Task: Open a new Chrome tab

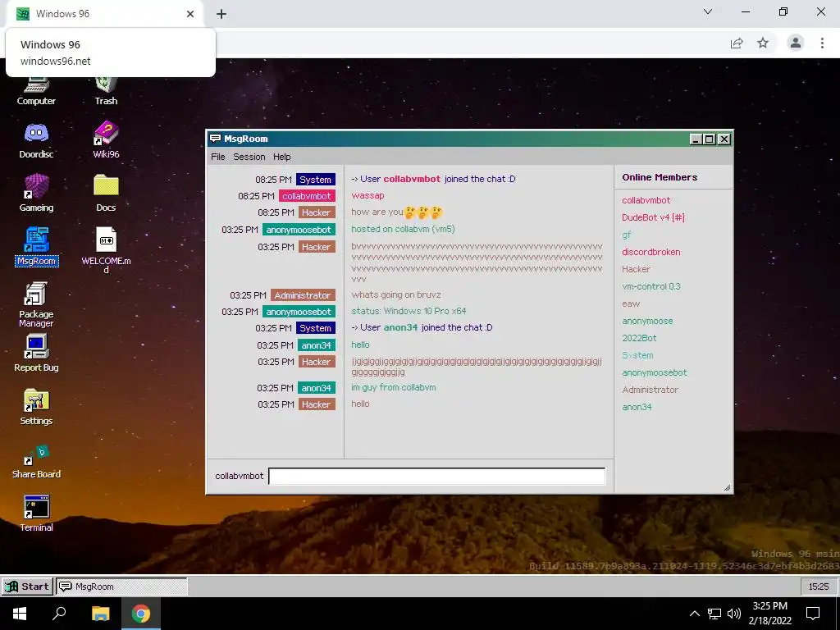Action: coord(221,14)
